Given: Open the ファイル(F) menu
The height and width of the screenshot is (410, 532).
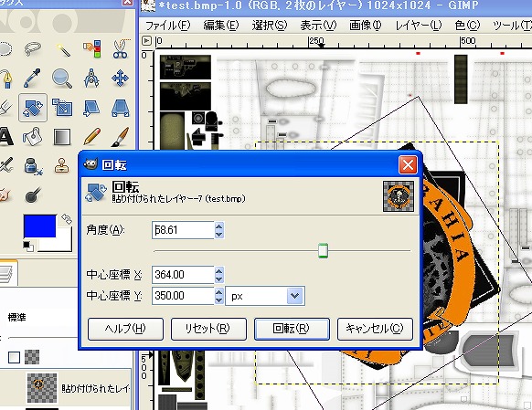Looking at the screenshot, I should click(168, 26).
